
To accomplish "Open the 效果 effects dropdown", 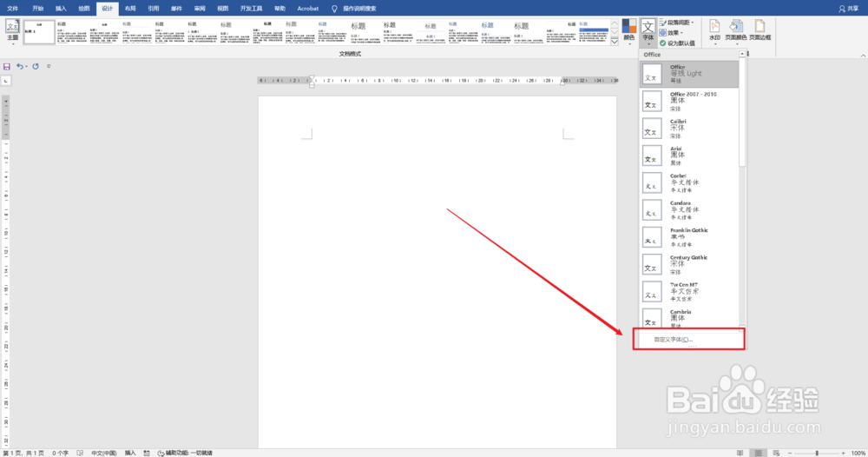I will point(671,33).
